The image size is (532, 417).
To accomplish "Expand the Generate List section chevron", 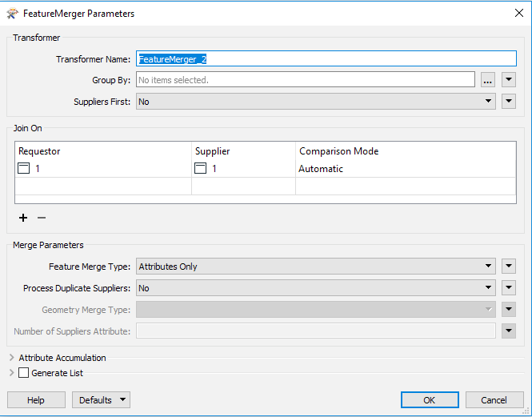I will click(x=11, y=372).
